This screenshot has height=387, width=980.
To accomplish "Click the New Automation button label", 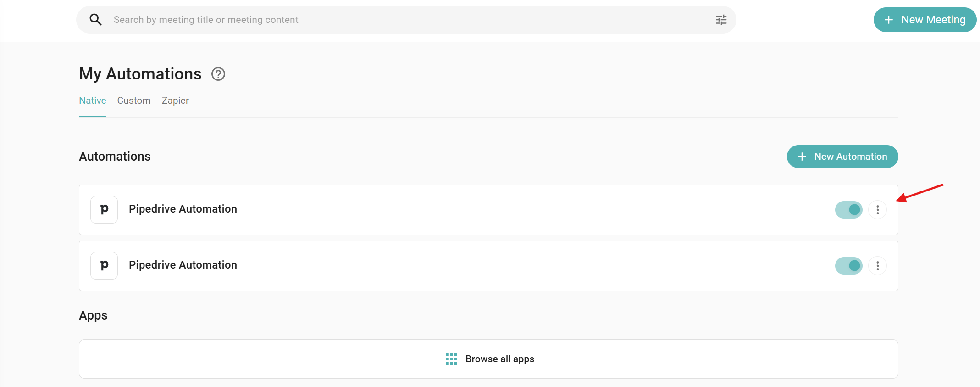I will tap(850, 157).
